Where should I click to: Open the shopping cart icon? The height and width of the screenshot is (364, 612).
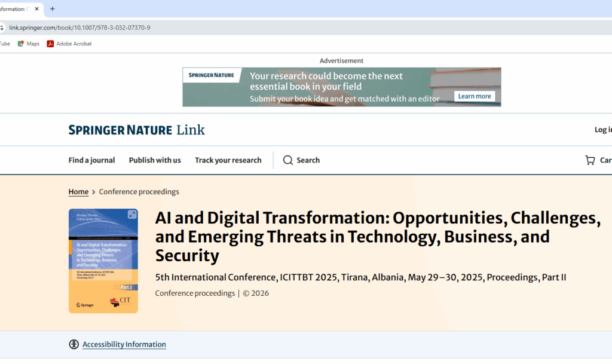[x=590, y=160]
